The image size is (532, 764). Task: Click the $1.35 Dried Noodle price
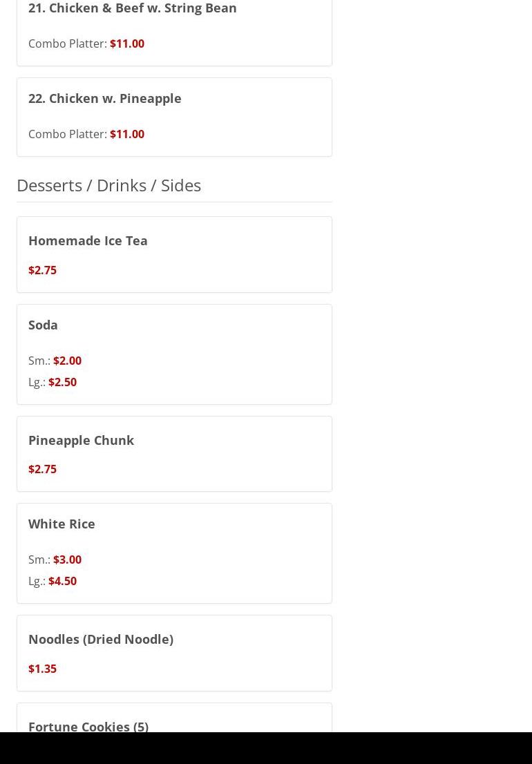(x=42, y=669)
